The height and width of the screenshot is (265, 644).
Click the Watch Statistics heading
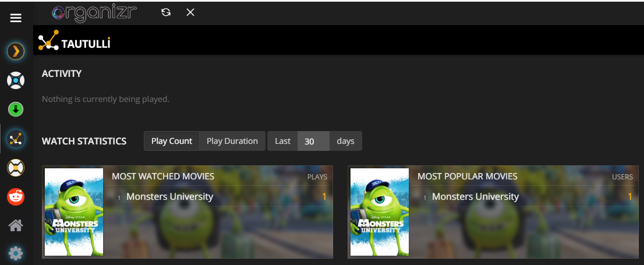tap(84, 141)
